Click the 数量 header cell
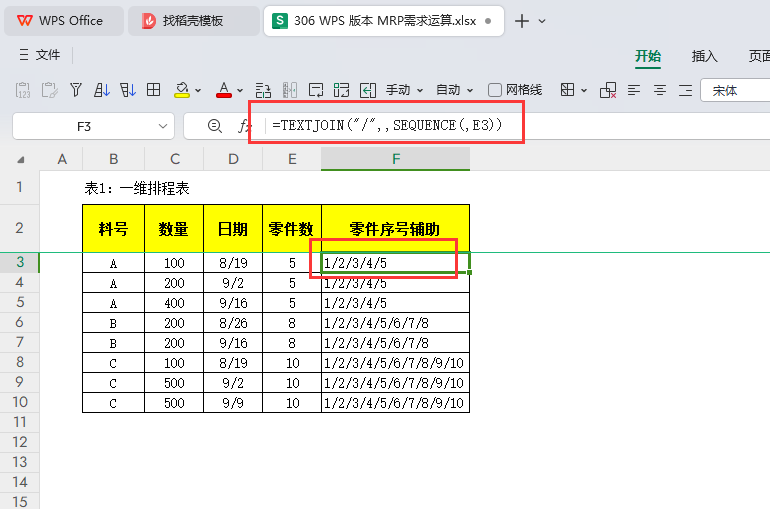 click(174, 229)
